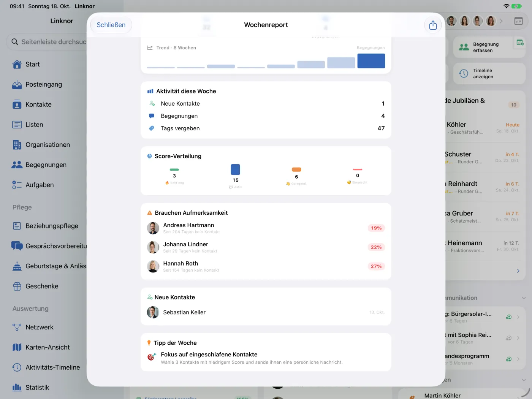Expand the avatar list chevron in toolbar

tap(501, 21)
